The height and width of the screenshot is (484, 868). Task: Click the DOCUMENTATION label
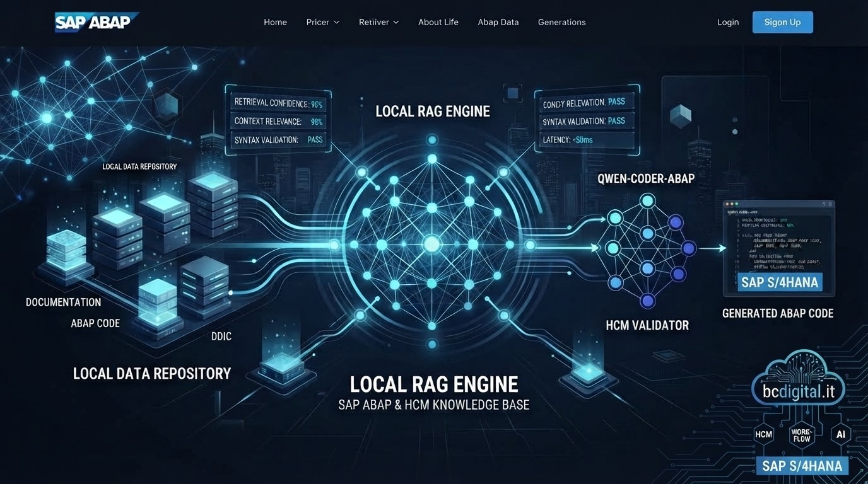pyautogui.click(x=63, y=302)
